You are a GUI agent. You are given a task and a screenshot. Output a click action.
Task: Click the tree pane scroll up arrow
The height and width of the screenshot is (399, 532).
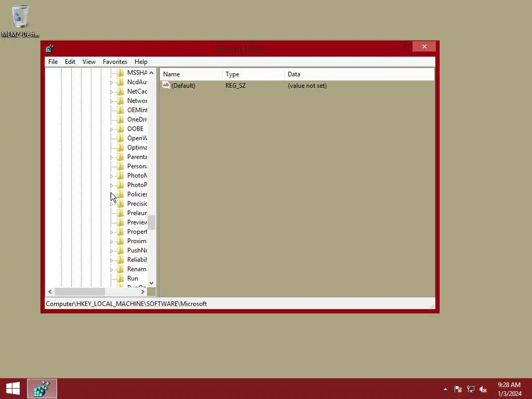coord(152,73)
